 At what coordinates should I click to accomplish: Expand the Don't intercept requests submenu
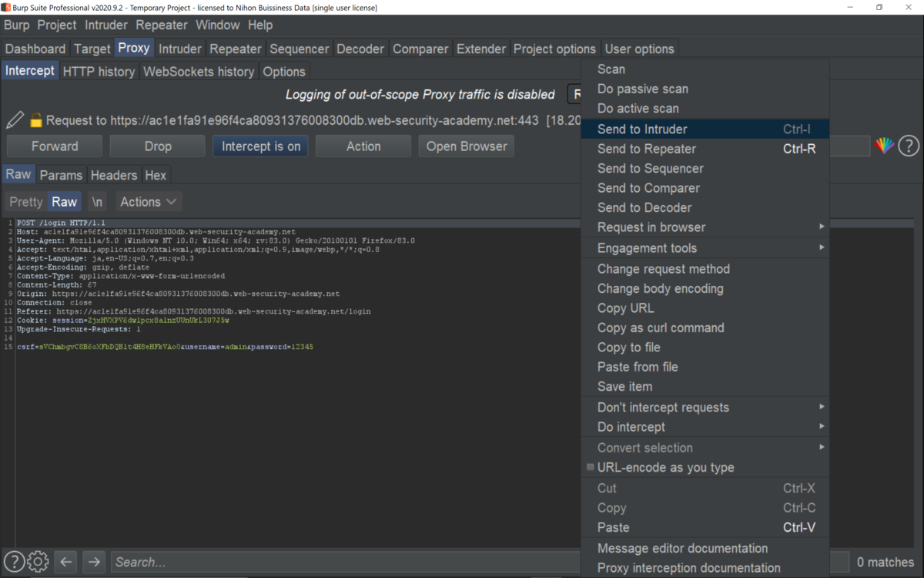[x=705, y=408]
